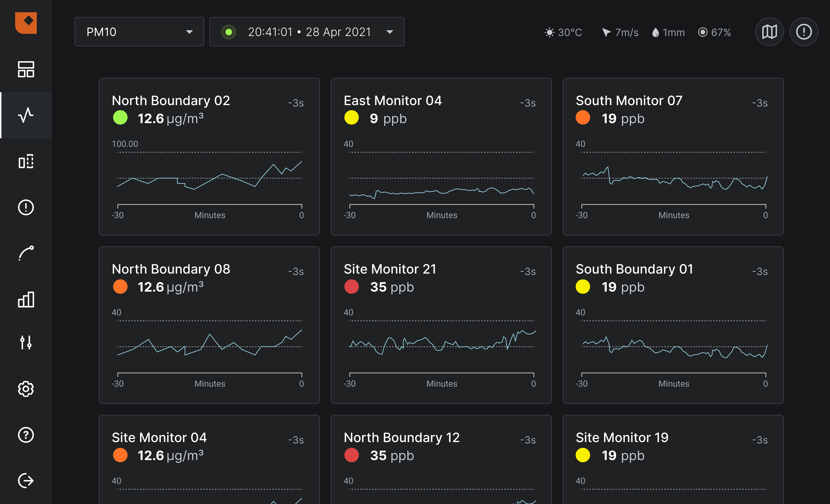Open the help question mark icon
This screenshot has width=830, height=504.
[26, 435]
